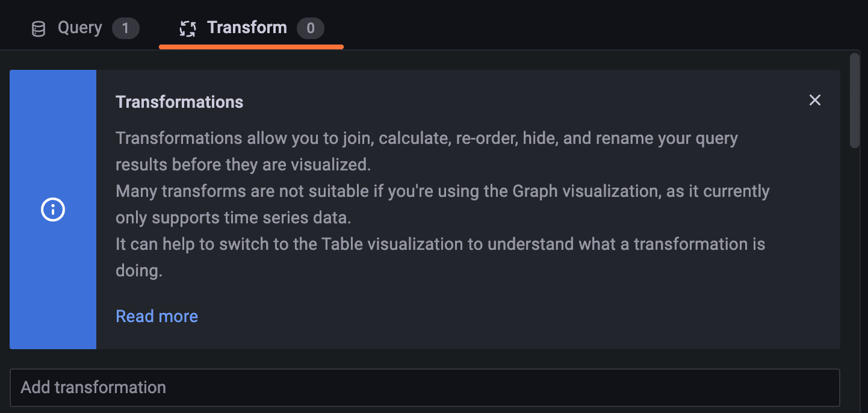Image resolution: width=868 pixels, height=413 pixels.
Task: Click the Query count badge showing 1
Action: tap(125, 28)
